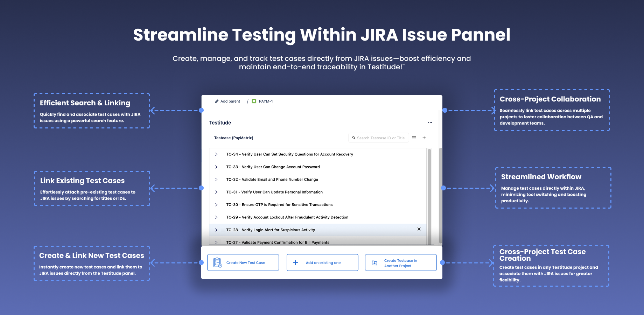
Task: Select 'TC-33 - Verify User Can Change Account Password'
Action: [318, 167]
